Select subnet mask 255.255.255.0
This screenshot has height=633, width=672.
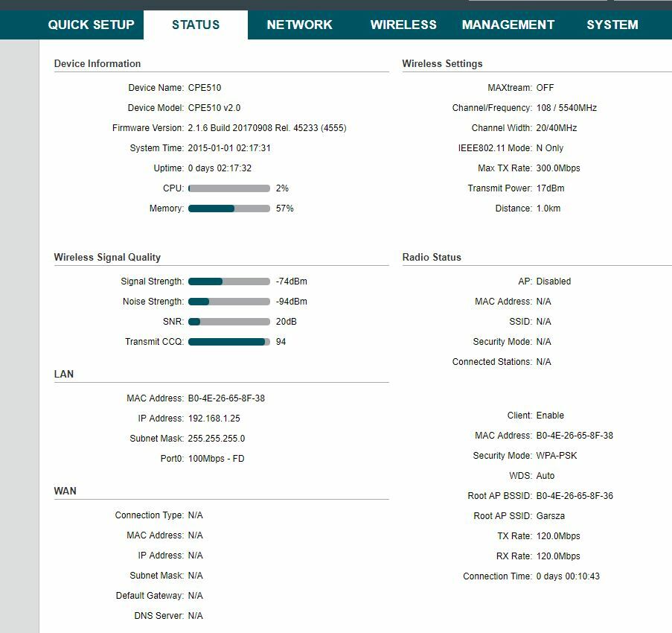(x=217, y=439)
